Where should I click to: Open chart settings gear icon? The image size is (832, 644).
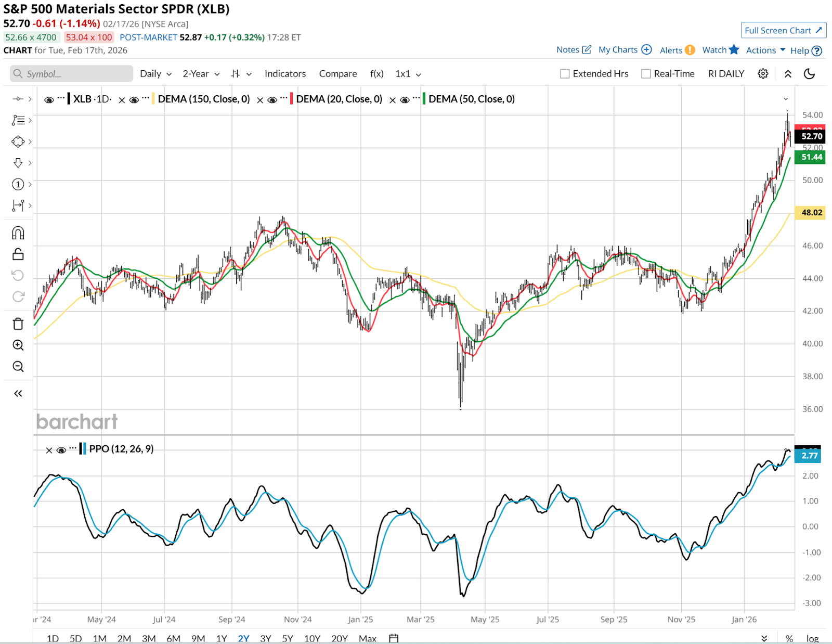pos(763,74)
